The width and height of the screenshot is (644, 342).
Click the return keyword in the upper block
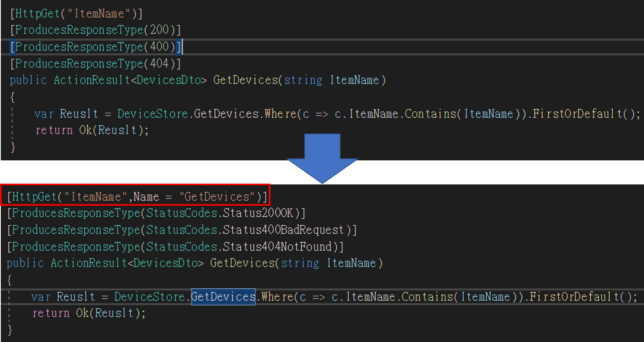55,130
